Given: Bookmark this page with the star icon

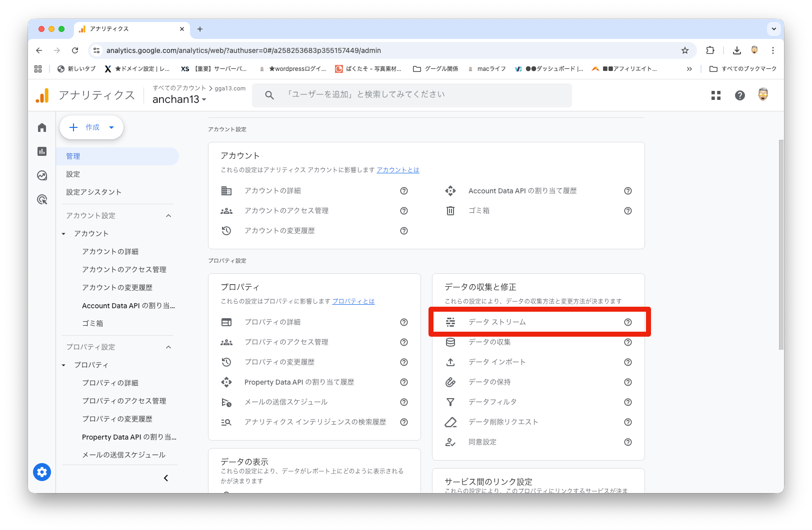Looking at the screenshot, I should 685,50.
